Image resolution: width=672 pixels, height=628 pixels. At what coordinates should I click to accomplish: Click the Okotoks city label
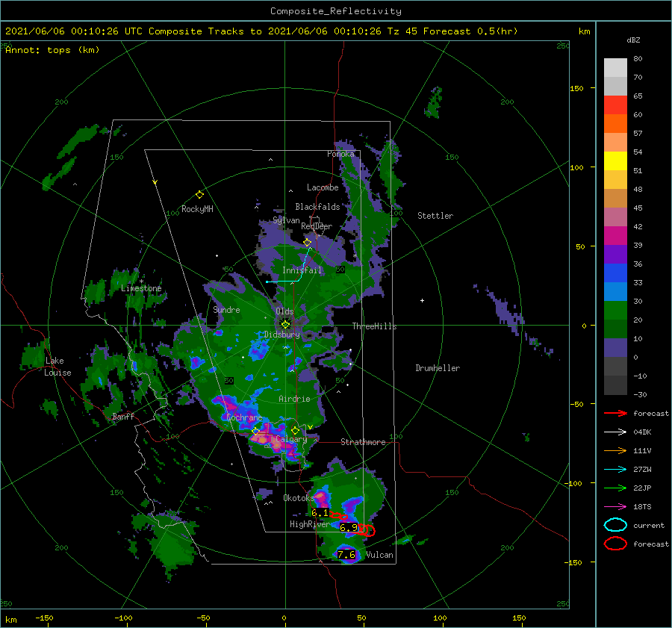coord(299,497)
